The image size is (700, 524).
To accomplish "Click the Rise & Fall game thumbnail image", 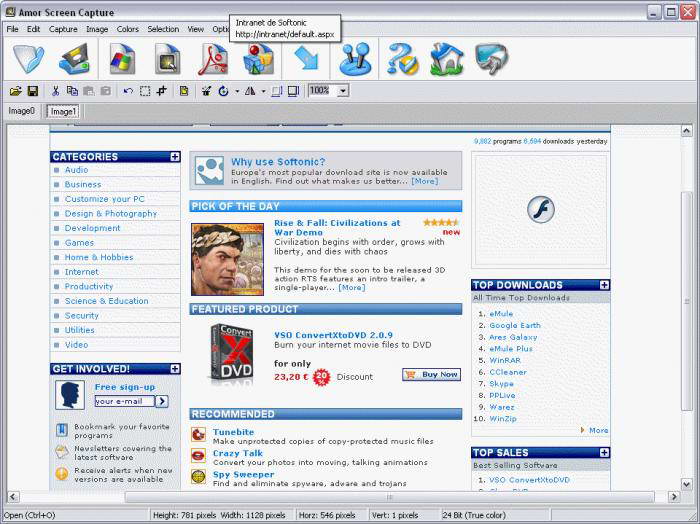I will [x=227, y=259].
